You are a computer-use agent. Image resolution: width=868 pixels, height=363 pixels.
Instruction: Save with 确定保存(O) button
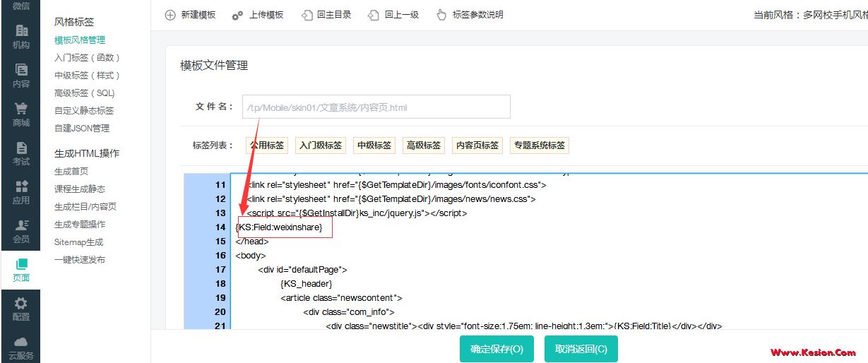tap(497, 349)
